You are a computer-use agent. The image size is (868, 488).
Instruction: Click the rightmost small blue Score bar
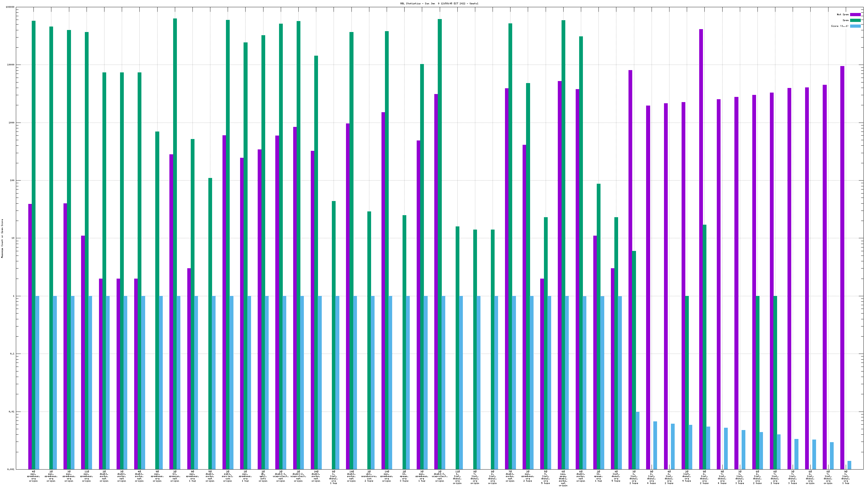pyautogui.click(x=849, y=465)
